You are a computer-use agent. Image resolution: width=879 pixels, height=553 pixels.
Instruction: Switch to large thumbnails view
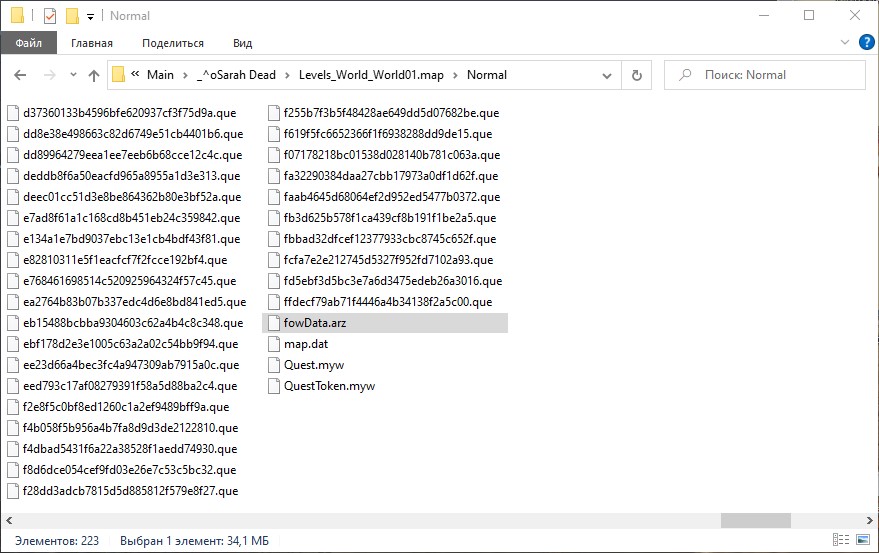[x=863, y=541]
